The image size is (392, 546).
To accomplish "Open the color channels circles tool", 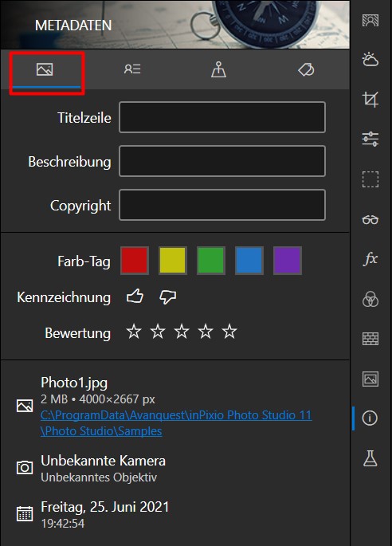I will point(370,299).
